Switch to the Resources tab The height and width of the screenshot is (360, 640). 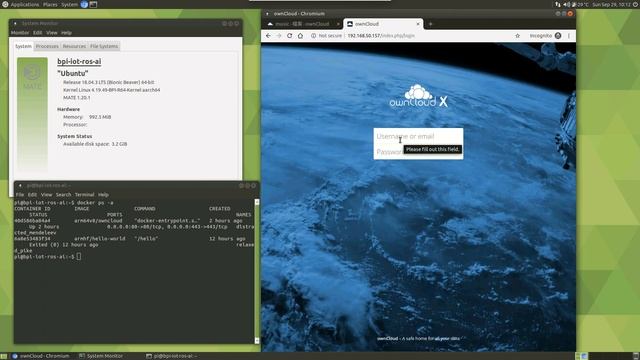click(74, 47)
